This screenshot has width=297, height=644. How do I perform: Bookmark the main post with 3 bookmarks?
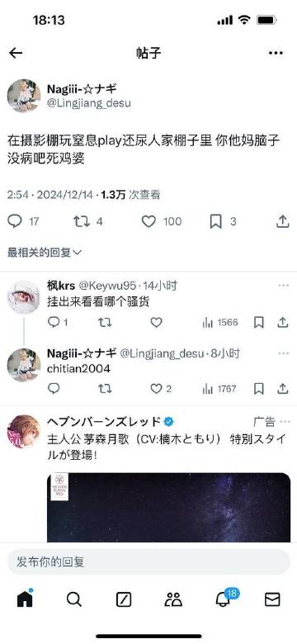point(216,221)
